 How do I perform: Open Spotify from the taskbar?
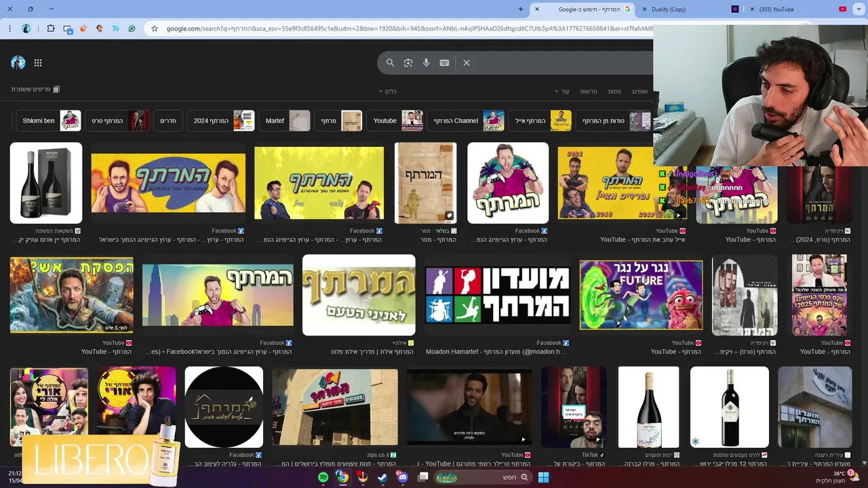[x=323, y=477]
